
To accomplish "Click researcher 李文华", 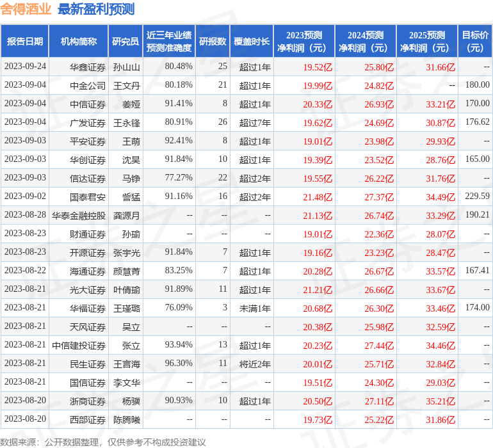I will tap(127, 383).
